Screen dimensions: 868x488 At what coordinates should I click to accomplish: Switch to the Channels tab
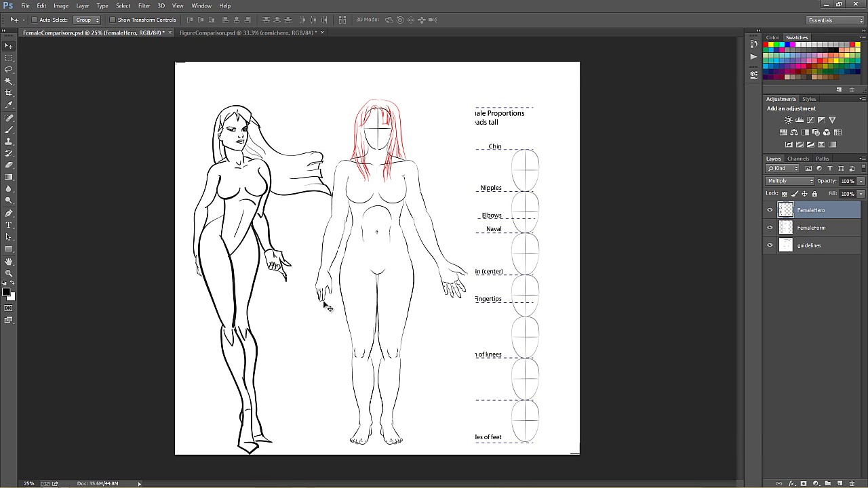pyautogui.click(x=797, y=159)
